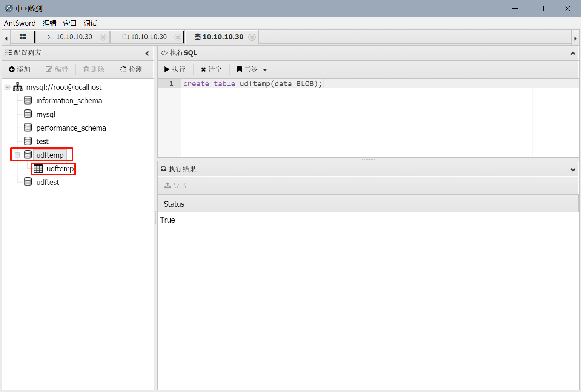Viewport: 581px width, 392px height.
Task: Close the database 10.10.10.30 tab
Action: pos(252,37)
